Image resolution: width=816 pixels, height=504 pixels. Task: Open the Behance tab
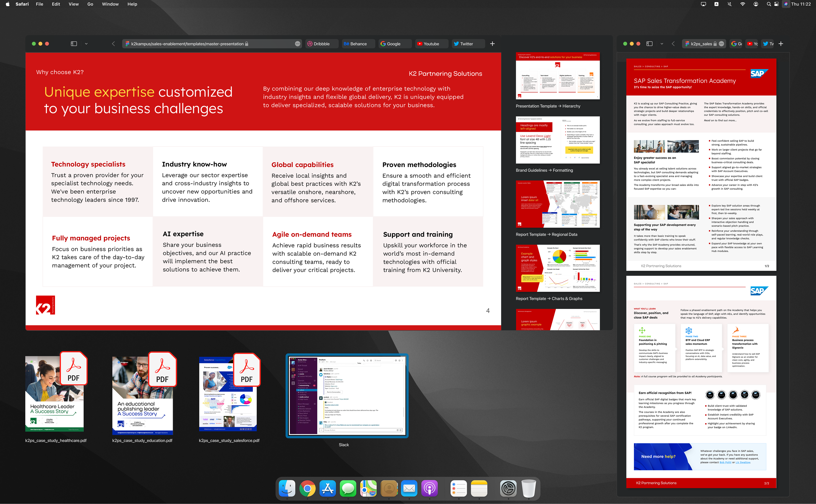[x=358, y=44]
